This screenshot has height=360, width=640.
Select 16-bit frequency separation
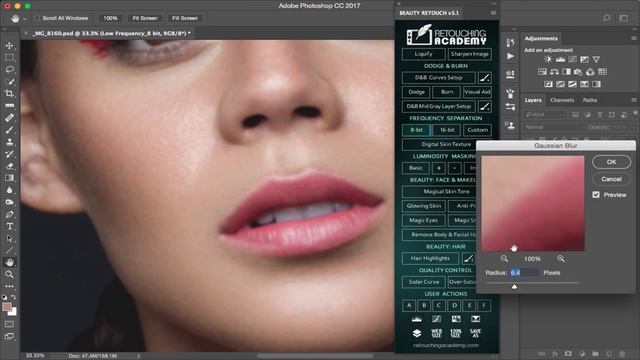[447, 130]
